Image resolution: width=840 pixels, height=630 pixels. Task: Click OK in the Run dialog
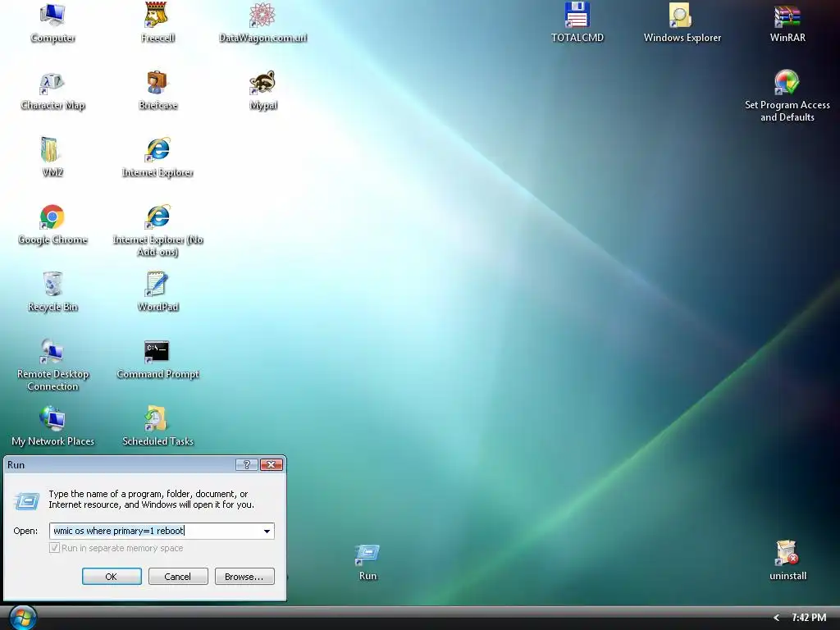[112, 577]
